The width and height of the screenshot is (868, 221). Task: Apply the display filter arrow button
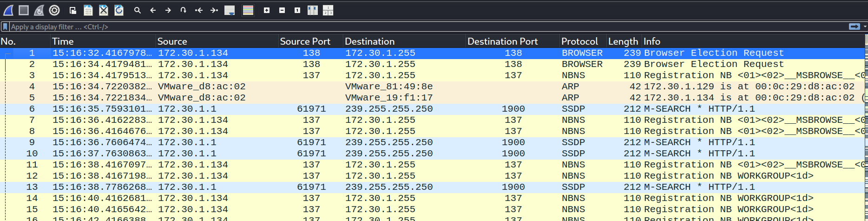854,27
